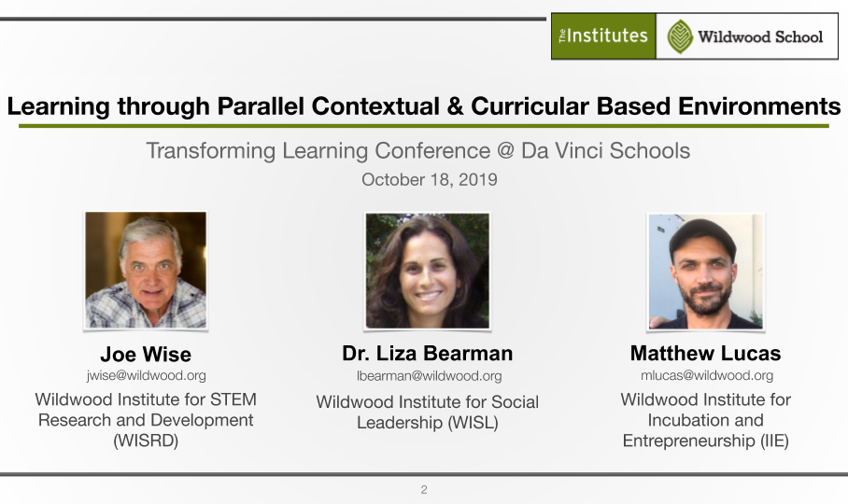Viewport: 848px width, 504px height.
Task: Click Matthew Lucas's portrait photo
Action: [706, 272]
